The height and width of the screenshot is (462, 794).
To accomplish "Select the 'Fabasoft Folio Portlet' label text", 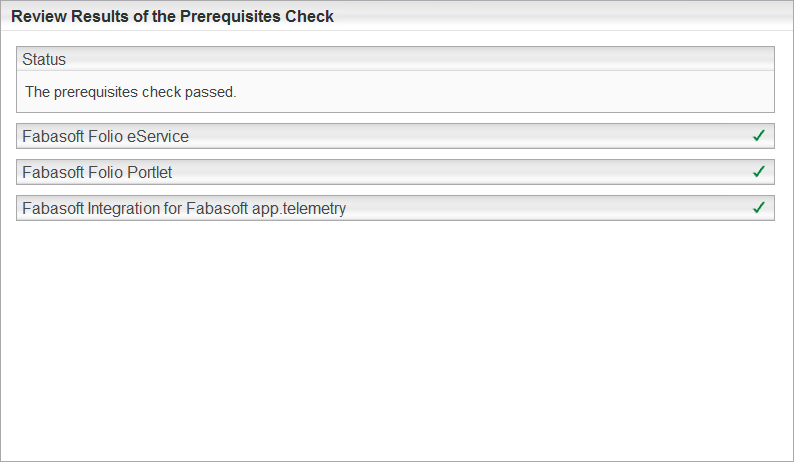I will click(x=97, y=172).
